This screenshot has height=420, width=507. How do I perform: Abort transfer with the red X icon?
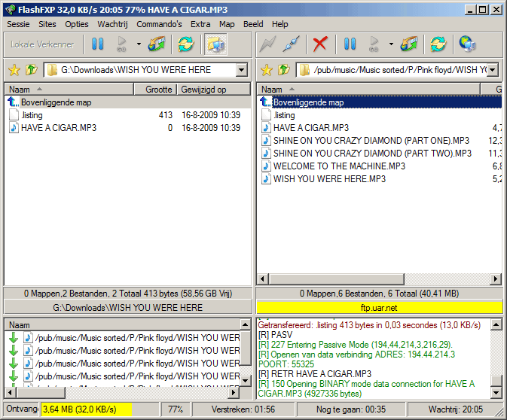click(319, 44)
